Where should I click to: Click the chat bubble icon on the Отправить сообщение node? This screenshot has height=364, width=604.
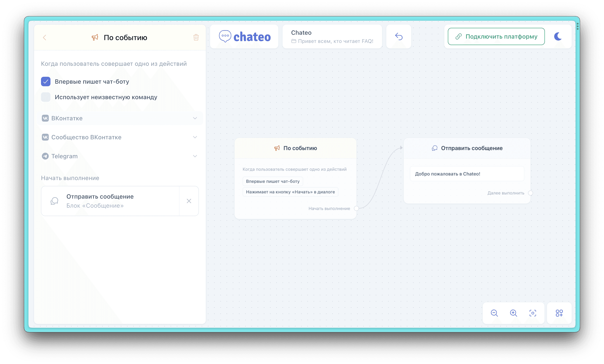(x=435, y=148)
